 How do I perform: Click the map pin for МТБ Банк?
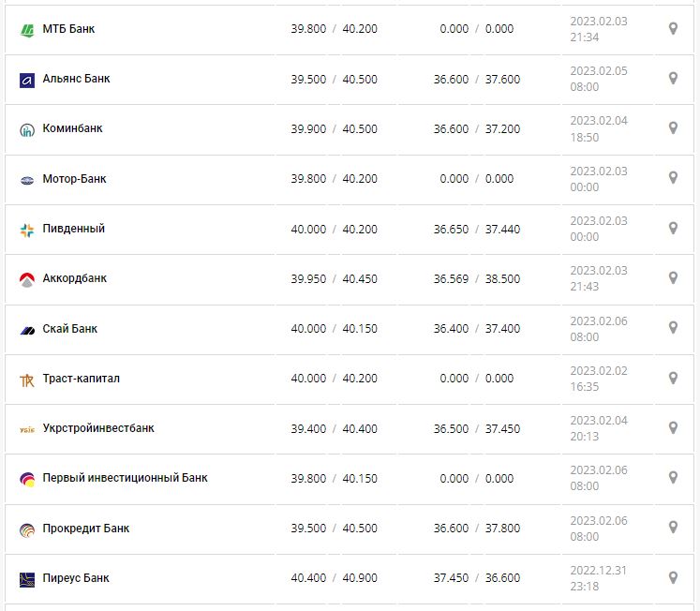click(673, 29)
